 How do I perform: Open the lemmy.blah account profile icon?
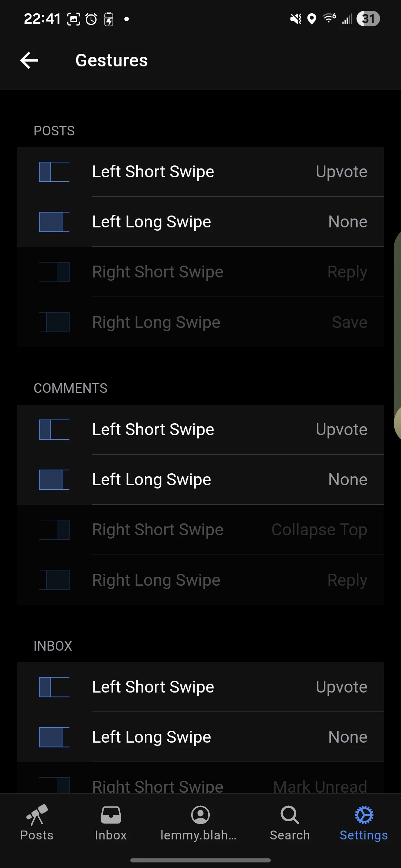pyautogui.click(x=200, y=815)
